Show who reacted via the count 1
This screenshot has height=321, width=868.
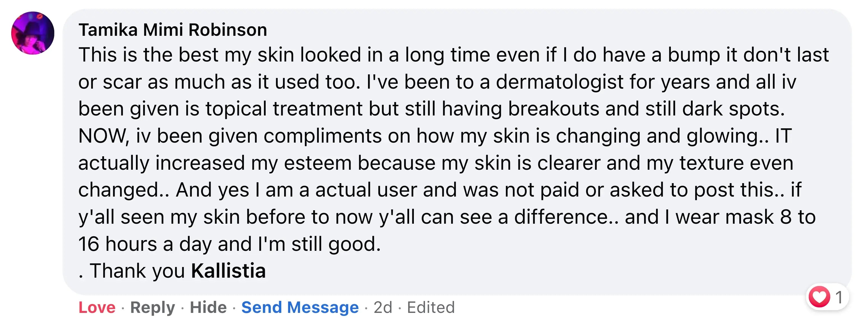pyautogui.click(x=839, y=297)
